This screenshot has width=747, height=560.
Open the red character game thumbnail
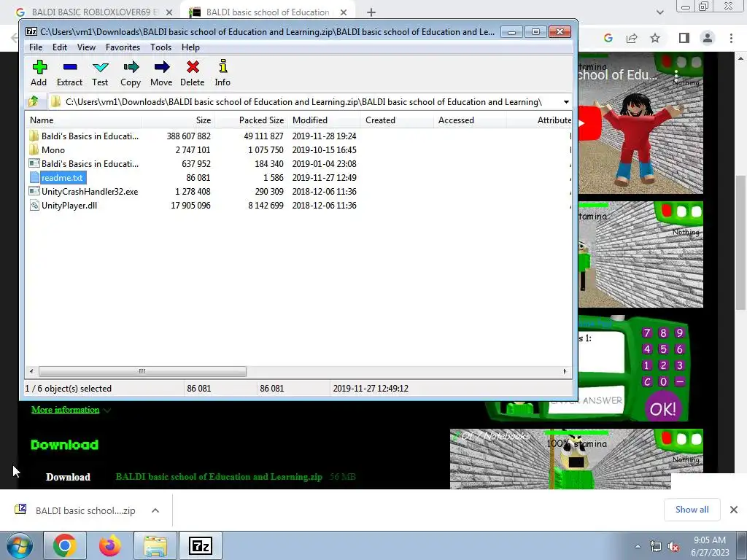click(640, 123)
